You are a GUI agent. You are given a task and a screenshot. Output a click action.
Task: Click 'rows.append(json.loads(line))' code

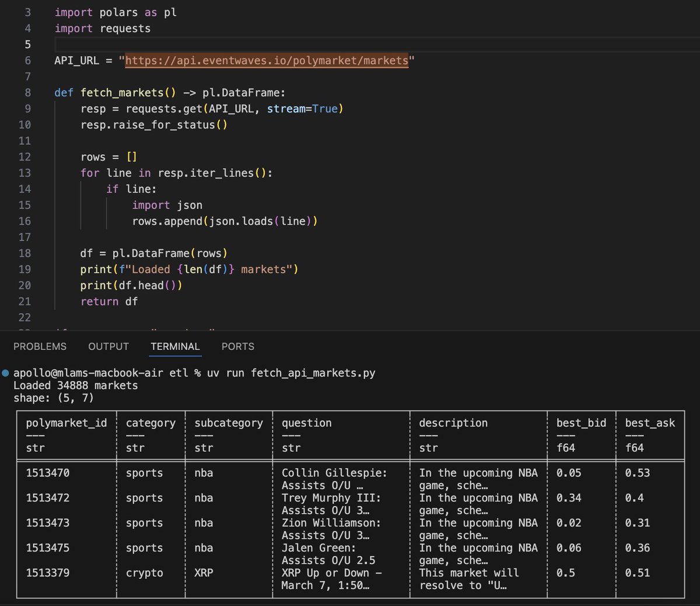coord(225,221)
